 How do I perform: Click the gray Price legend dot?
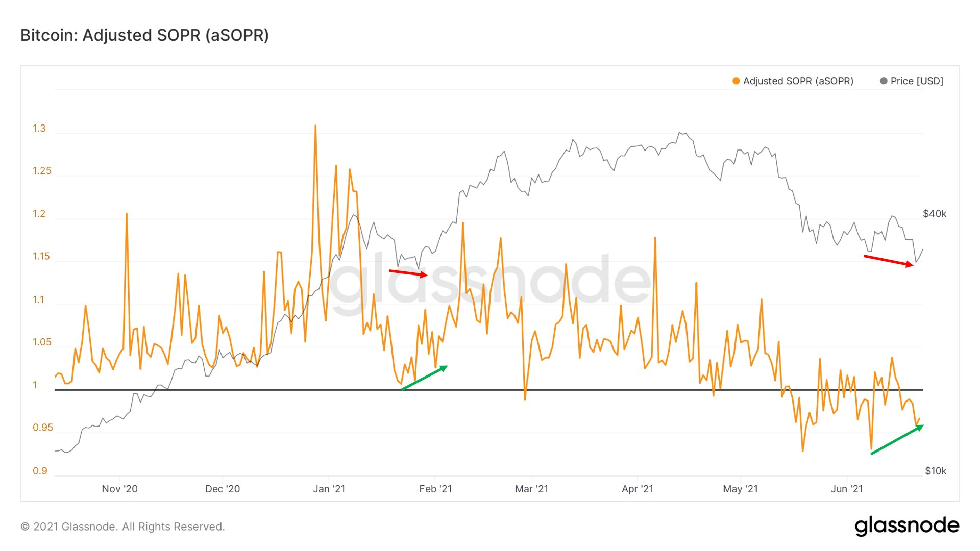click(884, 81)
